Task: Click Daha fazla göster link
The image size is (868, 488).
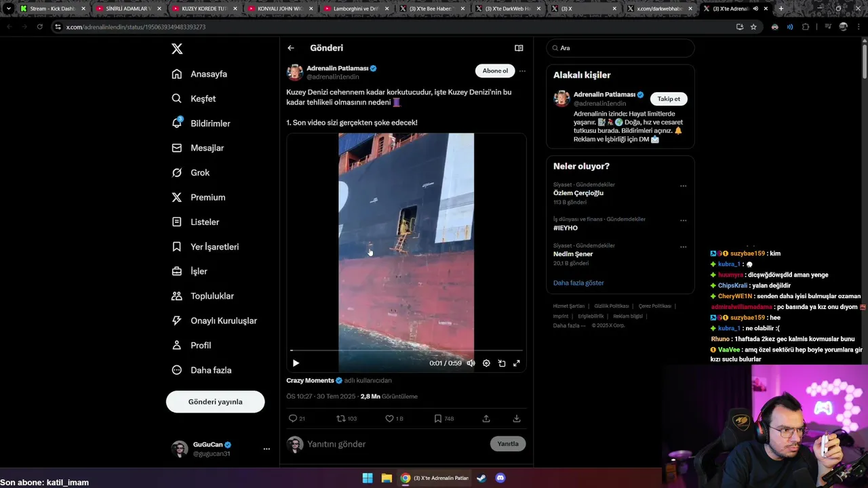Action: pyautogui.click(x=578, y=283)
